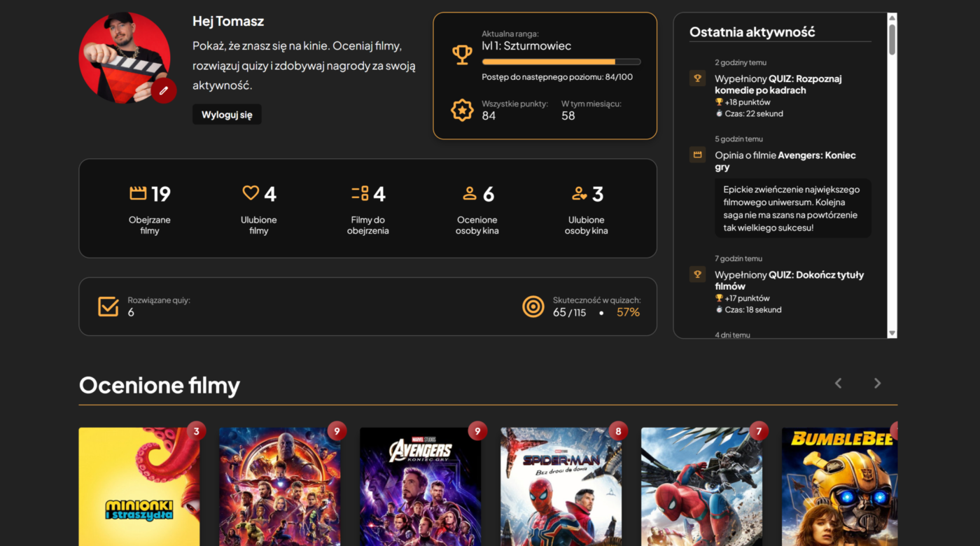Click the activity panel scroll-down arrow

[892, 333]
